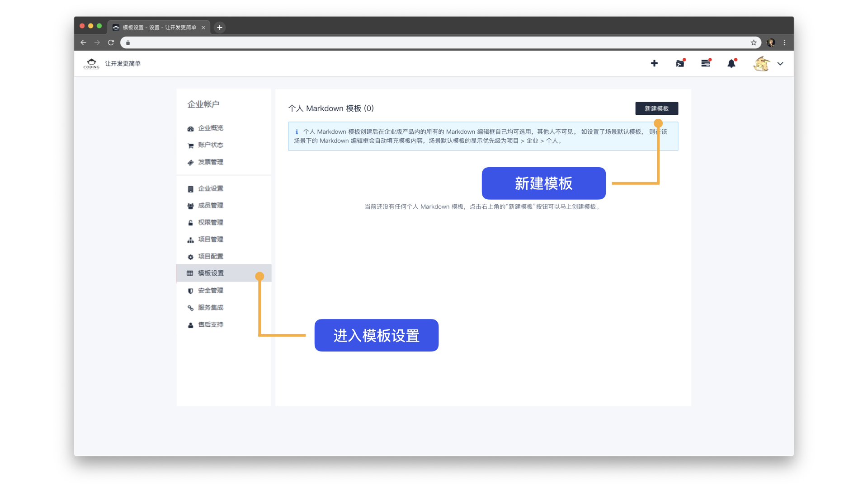868x488 pixels.
Task: Bookmark page with the star icon
Action: click(x=754, y=42)
